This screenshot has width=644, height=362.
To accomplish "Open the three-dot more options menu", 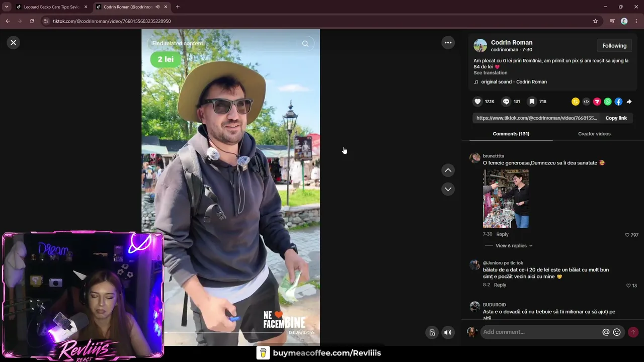I will point(448,43).
